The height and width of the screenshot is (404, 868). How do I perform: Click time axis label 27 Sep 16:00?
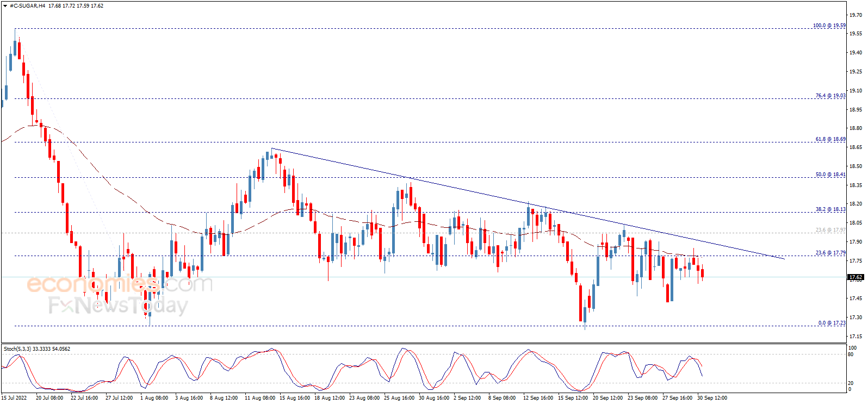[x=678, y=398]
